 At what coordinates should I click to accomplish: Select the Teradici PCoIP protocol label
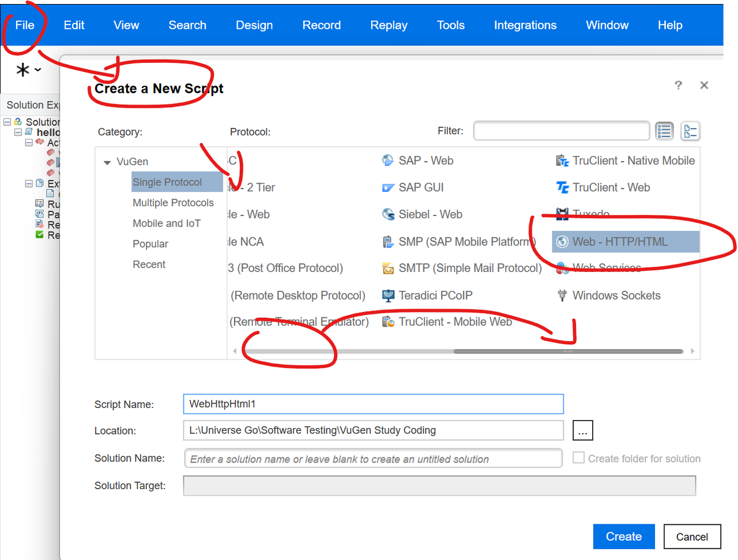(x=435, y=296)
